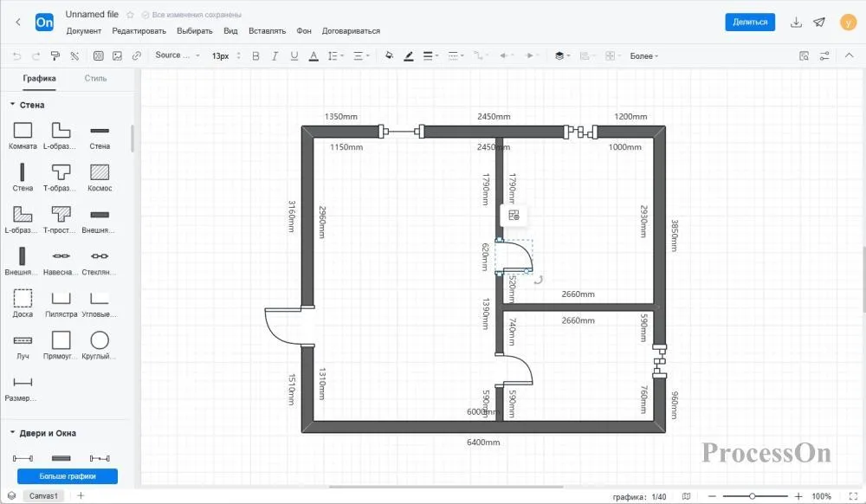866x504 pixels.
Task: Toggle italic formatting
Action: 275,55
